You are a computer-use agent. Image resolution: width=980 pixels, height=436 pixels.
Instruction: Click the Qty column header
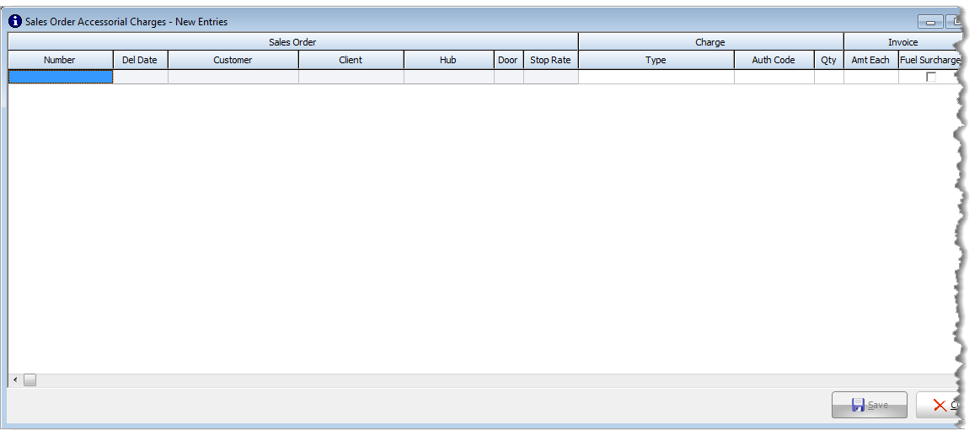click(829, 60)
